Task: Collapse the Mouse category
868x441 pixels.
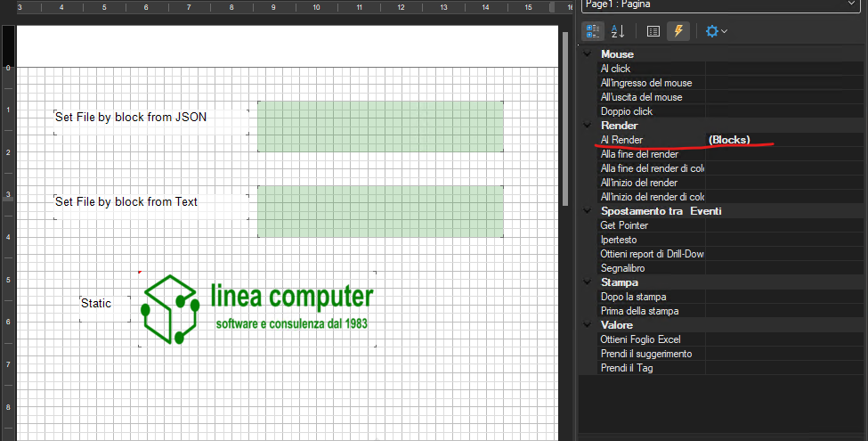Action: (x=588, y=54)
